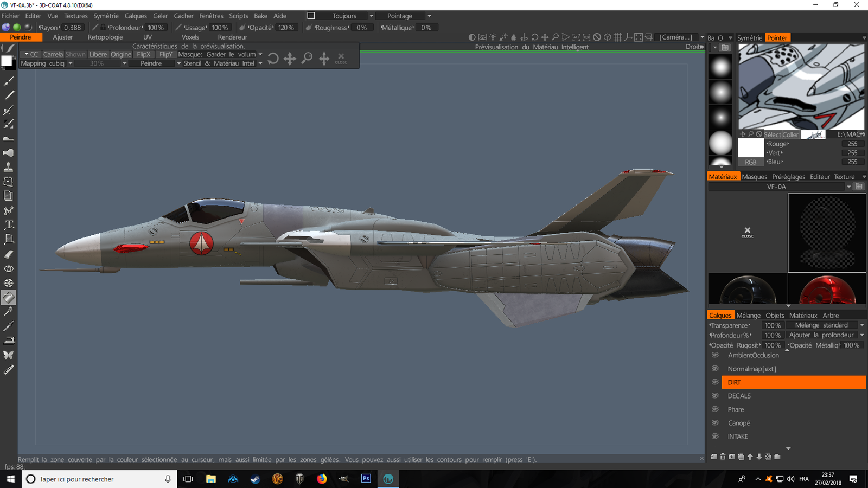Open the Mapping cubiq dropdown
Screen dimensions: 868x488
[x=47, y=63]
